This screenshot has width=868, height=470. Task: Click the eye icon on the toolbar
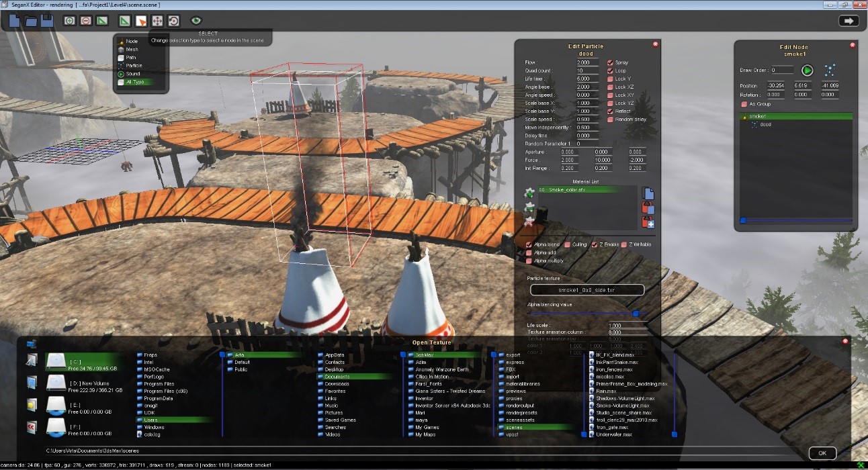pyautogui.click(x=196, y=21)
